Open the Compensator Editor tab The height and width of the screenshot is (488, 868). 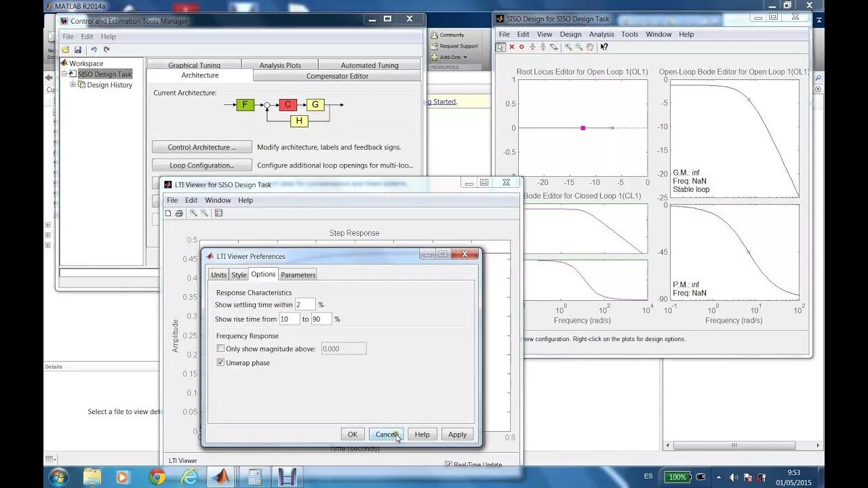coord(337,76)
